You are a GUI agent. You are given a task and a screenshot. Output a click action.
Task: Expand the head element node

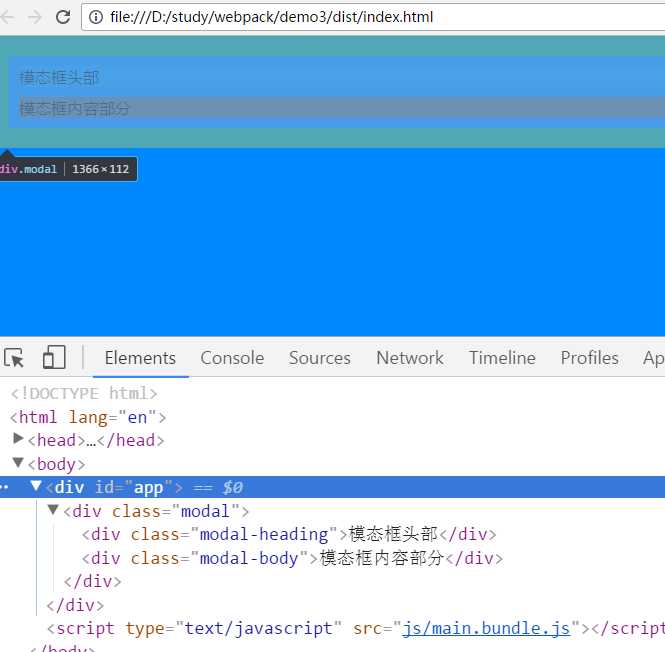coord(18,439)
